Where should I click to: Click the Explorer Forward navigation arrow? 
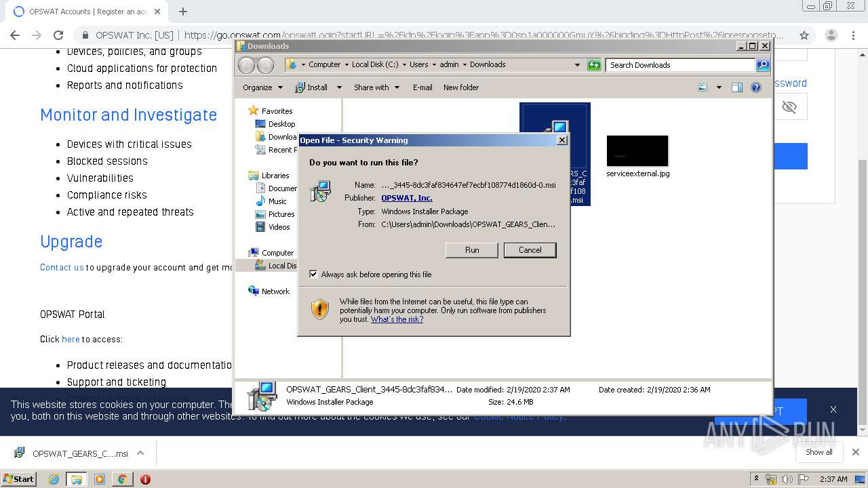[265, 65]
